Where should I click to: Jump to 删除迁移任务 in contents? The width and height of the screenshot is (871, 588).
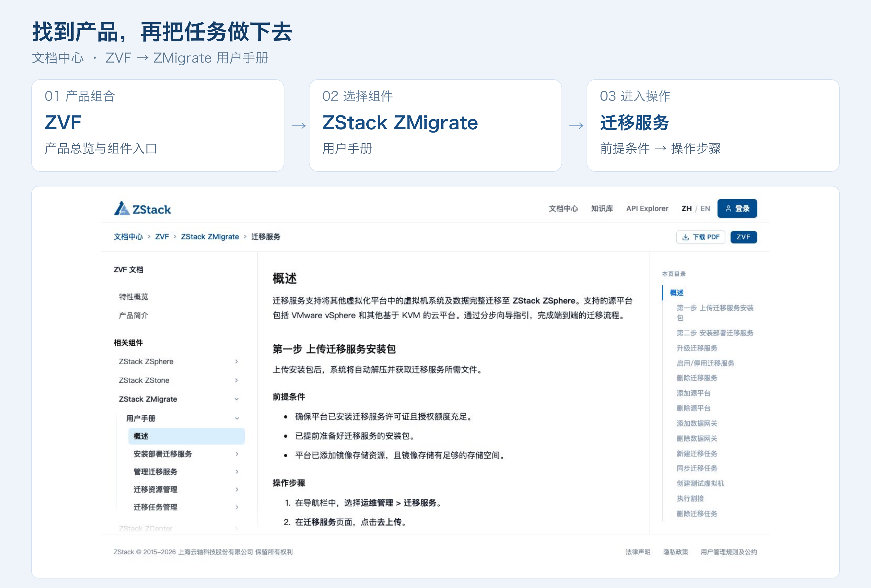click(x=697, y=513)
